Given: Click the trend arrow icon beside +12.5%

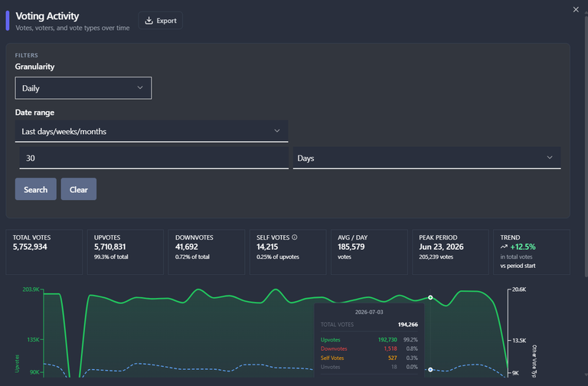Looking at the screenshot, I should (504, 247).
